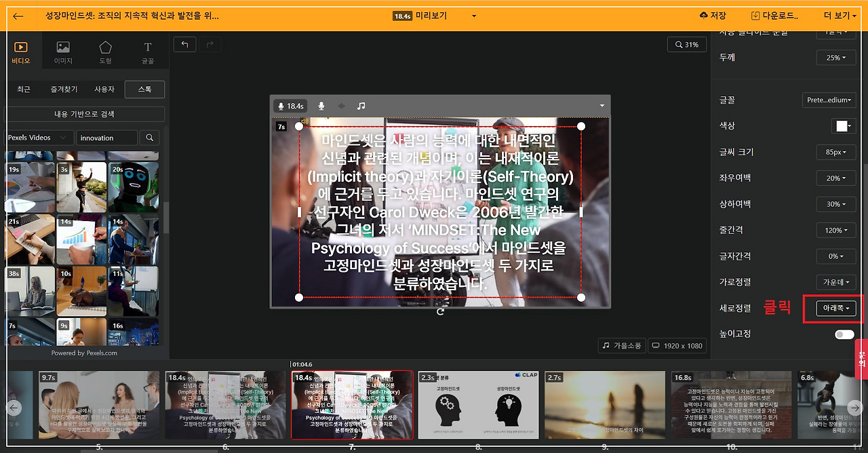Open the 글꼴 font tab
The height and width of the screenshot is (453, 868).
pos(147,52)
